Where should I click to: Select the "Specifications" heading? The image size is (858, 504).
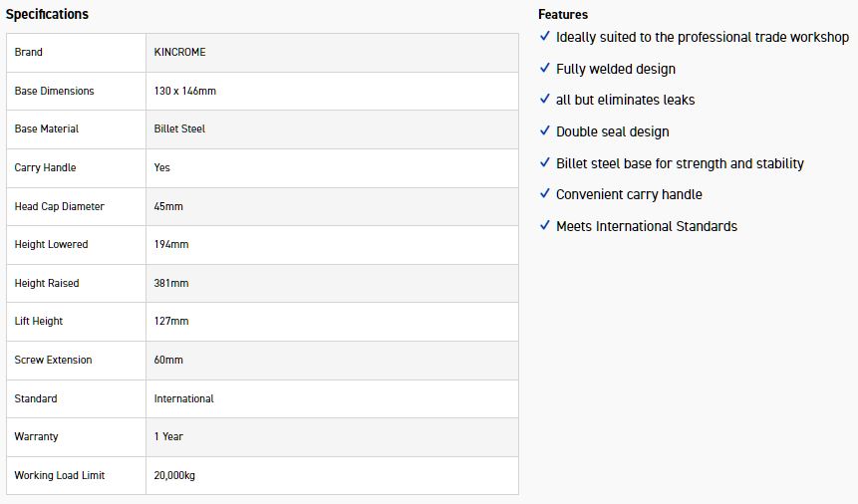point(47,14)
